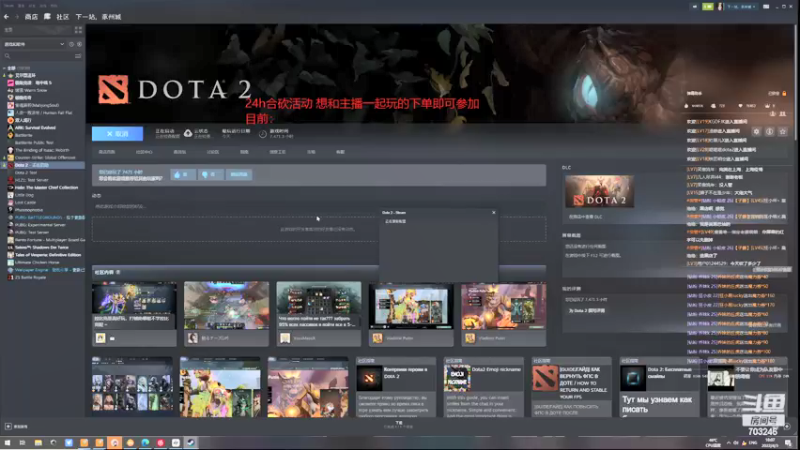Select Lost Castle in the library
This screenshot has height=450, width=800.
pyautogui.click(x=25, y=203)
